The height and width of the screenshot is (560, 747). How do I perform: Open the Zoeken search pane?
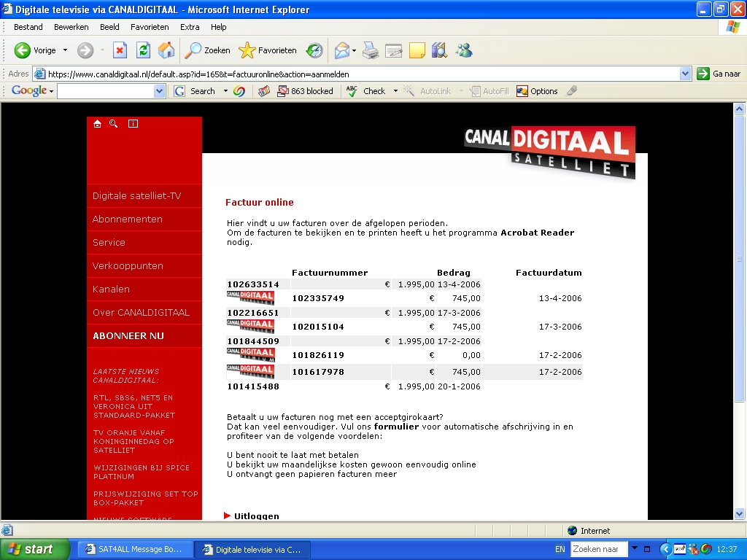(x=207, y=50)
